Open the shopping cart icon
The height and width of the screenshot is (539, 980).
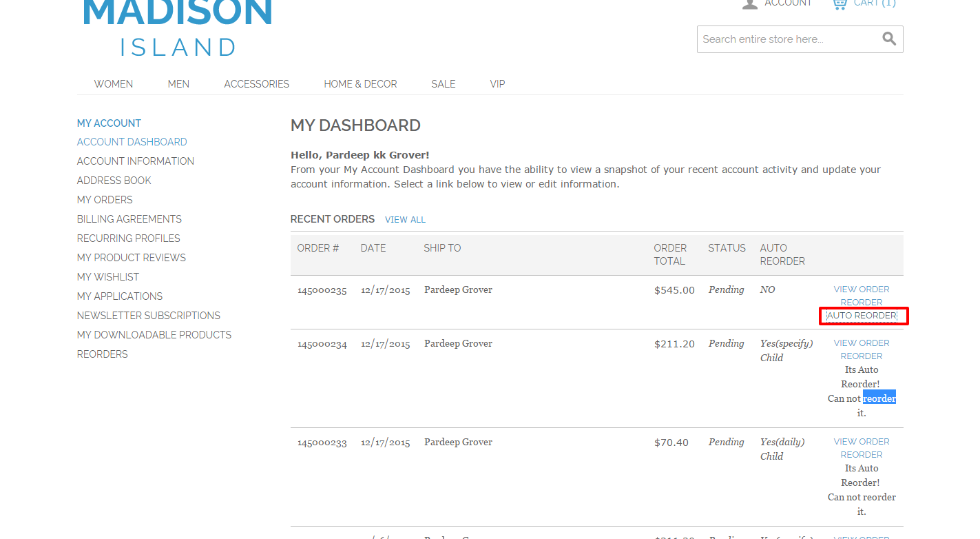tap(840, 4)
